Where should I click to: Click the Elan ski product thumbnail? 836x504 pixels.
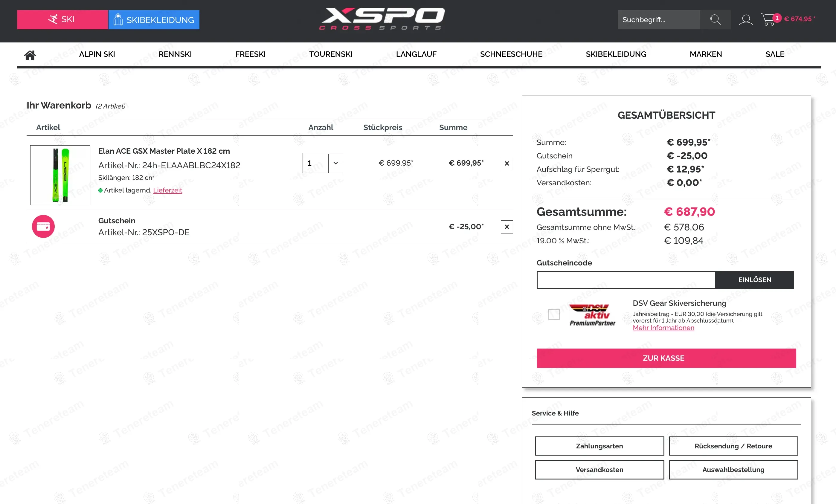60,175
